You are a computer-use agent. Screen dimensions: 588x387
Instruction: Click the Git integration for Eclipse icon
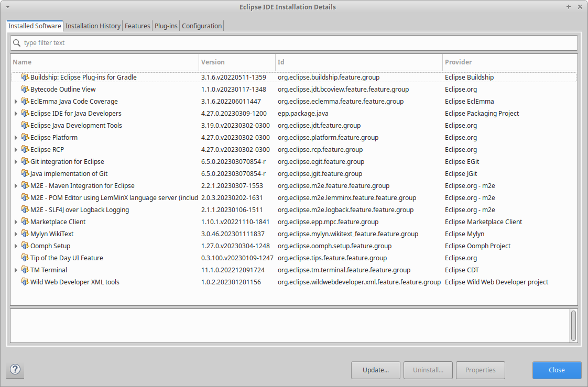(x=25, y=161)
